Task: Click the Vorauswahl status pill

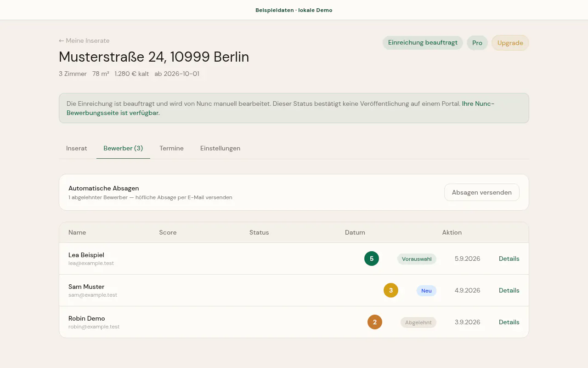Action: [417, 259]
